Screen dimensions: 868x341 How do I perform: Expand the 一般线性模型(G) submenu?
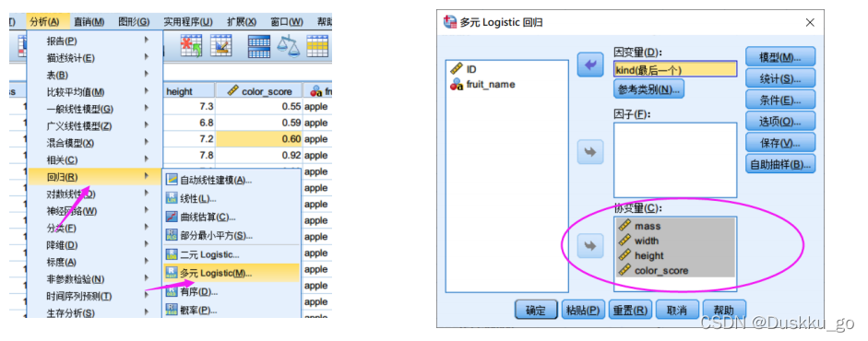[96, 109]
